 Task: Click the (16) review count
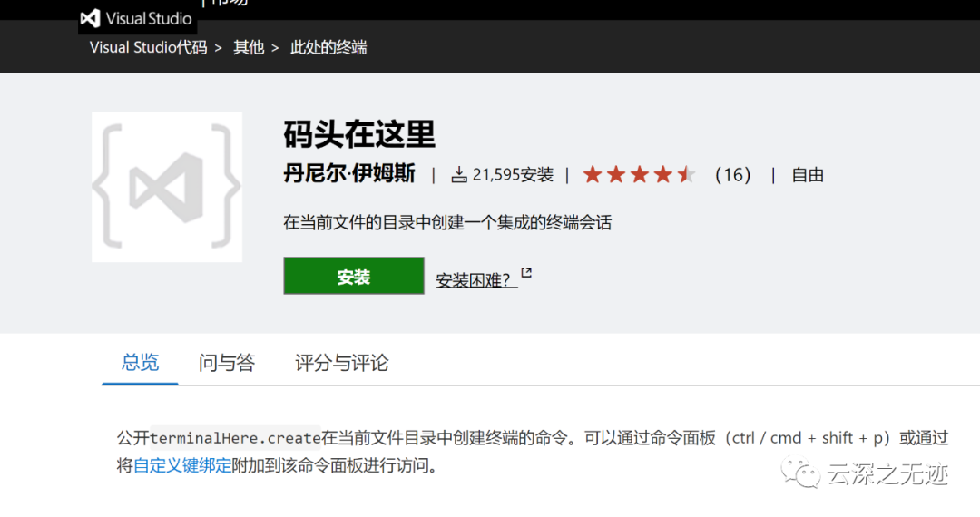click(732, 175)
